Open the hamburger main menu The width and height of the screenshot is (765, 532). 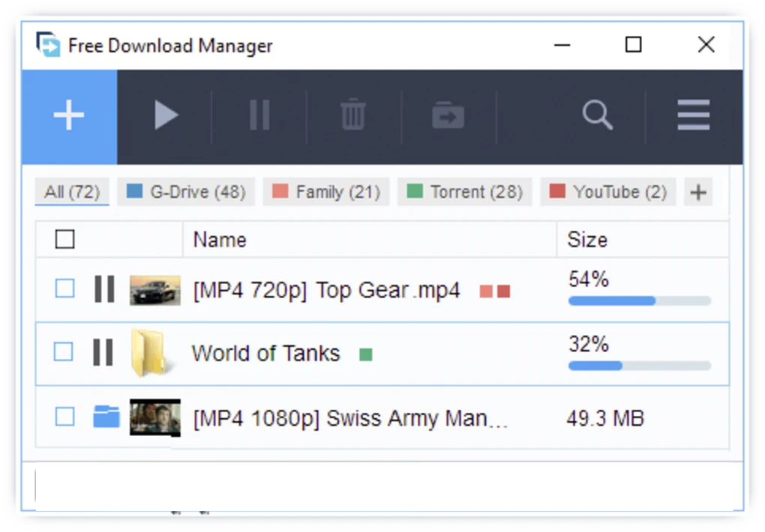click(x=693, y=115)
